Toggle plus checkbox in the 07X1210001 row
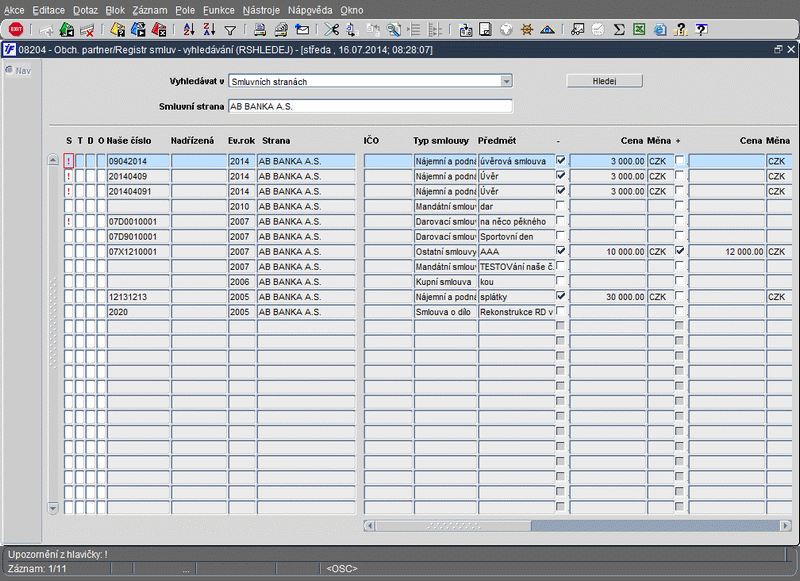This screenshot has height=581, width=800. point(680,251)
